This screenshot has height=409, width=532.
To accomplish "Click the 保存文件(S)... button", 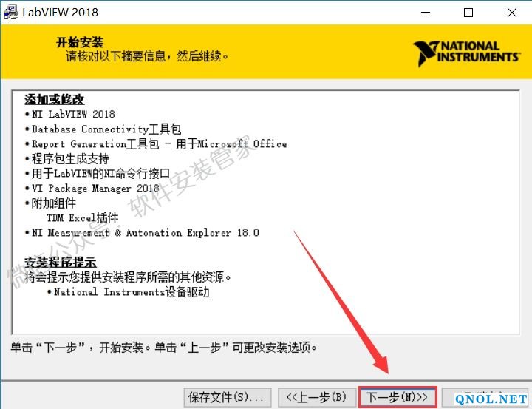I will 226,397.
